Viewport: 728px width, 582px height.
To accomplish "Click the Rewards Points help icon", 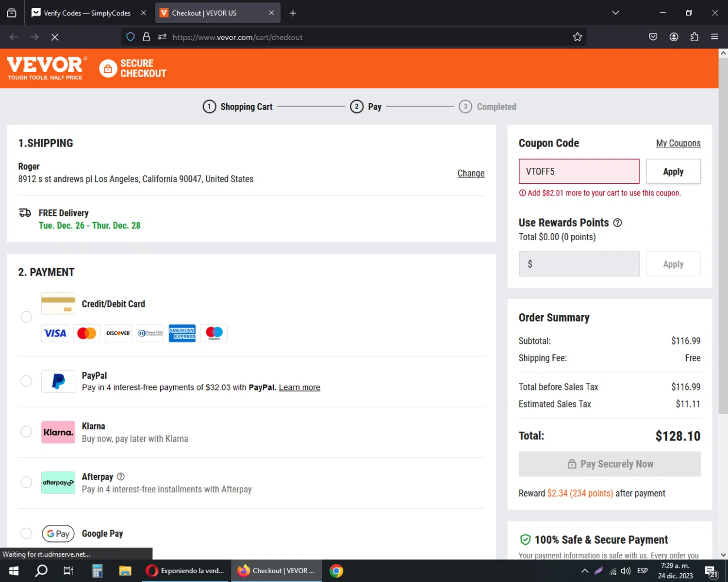I will point(617,223).
